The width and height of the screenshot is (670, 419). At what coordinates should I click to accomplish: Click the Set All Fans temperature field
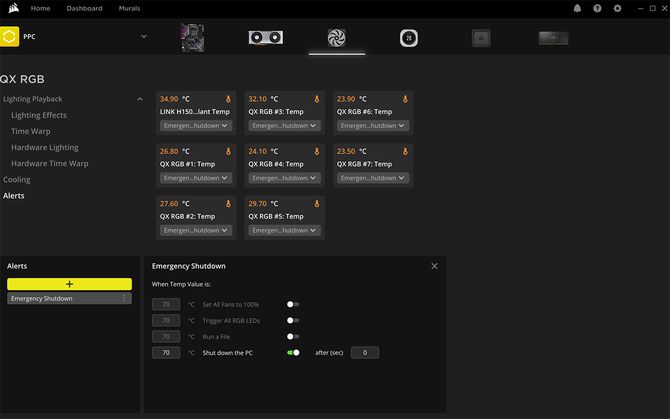click(166, 304)
